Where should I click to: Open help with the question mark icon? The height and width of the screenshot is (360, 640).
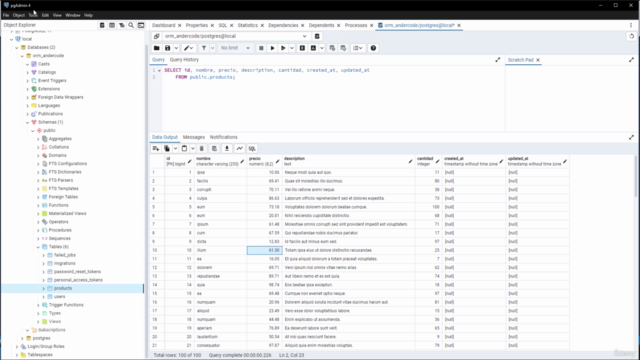pyautogui.click(x=373, y=48)
